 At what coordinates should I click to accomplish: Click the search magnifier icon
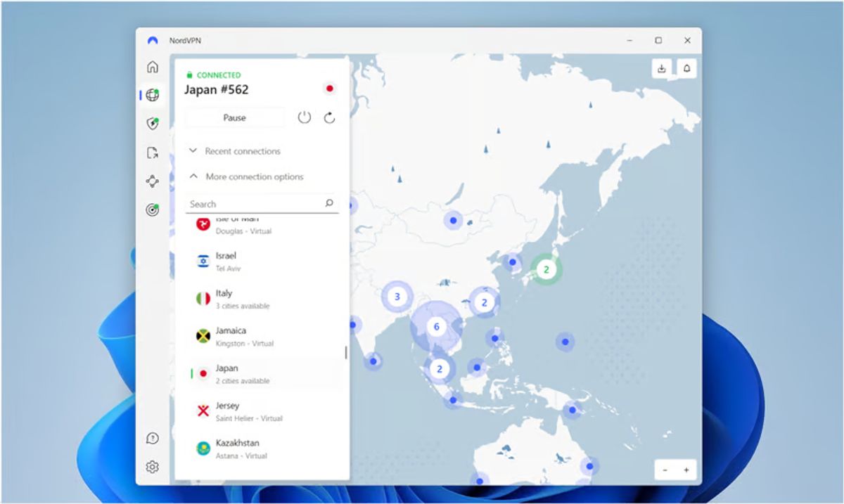tap(329, 204)
